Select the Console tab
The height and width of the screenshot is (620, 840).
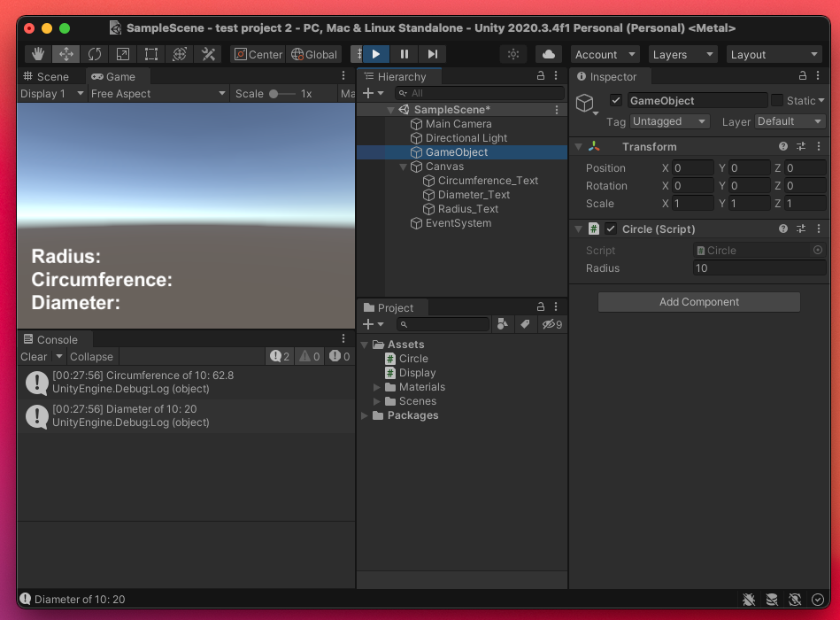click(x=56, y=339)
